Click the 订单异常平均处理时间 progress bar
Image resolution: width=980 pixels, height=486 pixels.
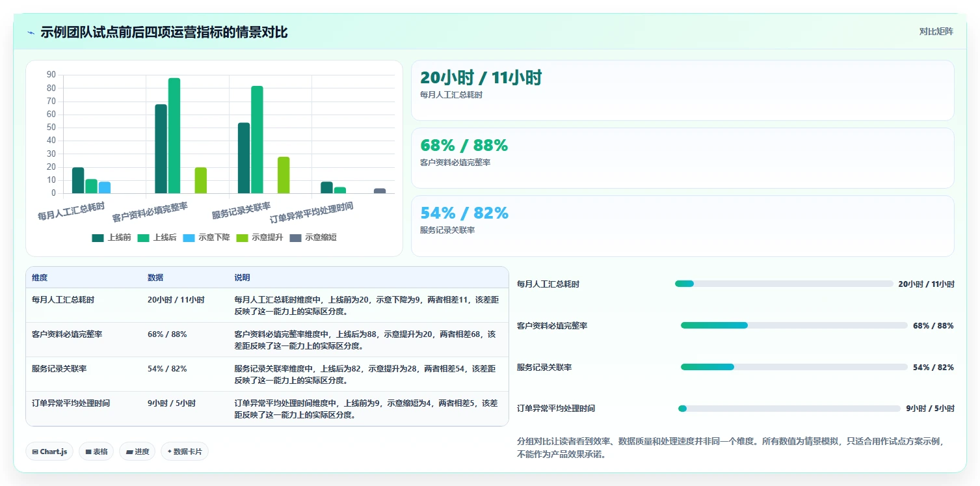click(789, 409)
